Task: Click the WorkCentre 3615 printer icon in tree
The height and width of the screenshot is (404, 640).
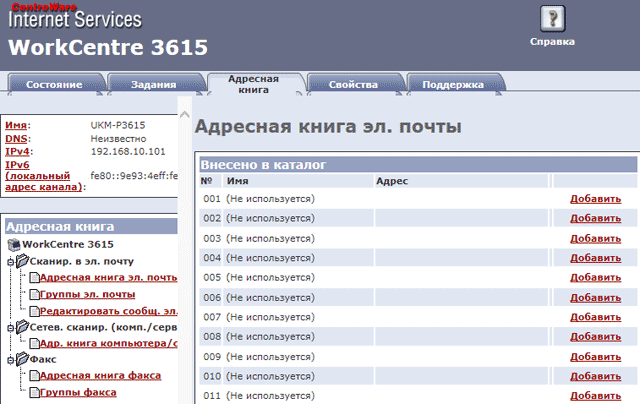Action: 14,244
